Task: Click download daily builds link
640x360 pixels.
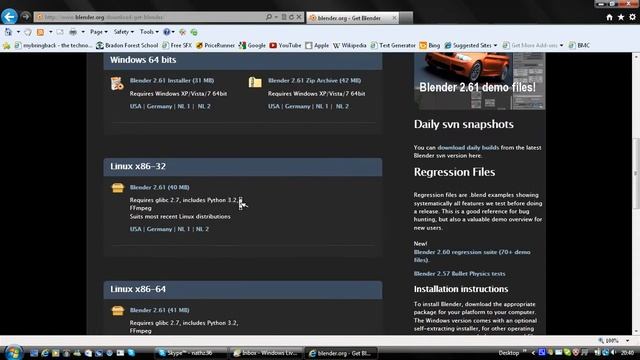Action: click(468, 148)
